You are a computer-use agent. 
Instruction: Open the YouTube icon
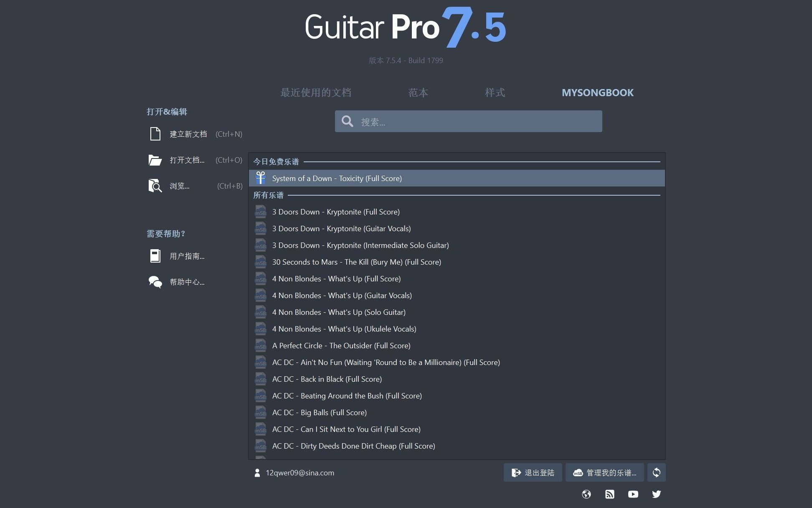[x=633, y=494]
